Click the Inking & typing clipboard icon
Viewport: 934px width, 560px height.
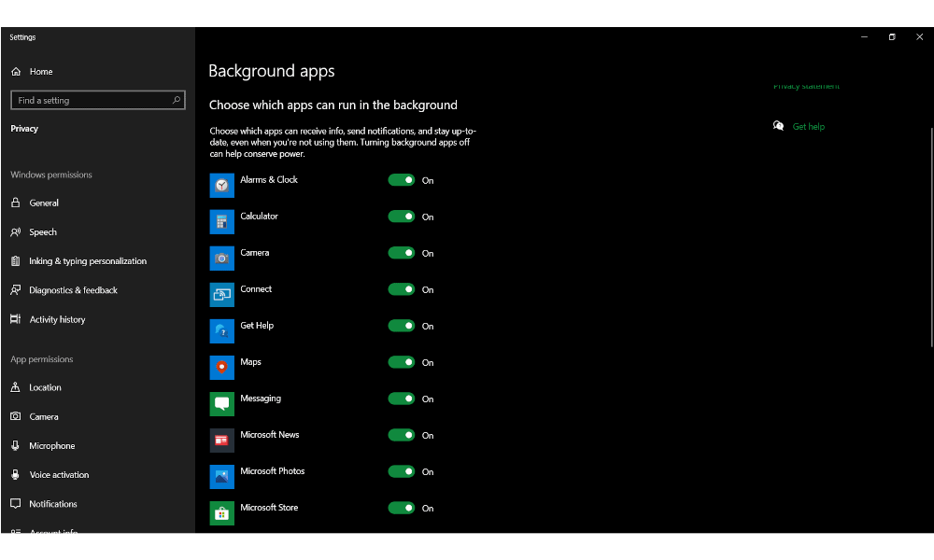[x=16, y=260]
